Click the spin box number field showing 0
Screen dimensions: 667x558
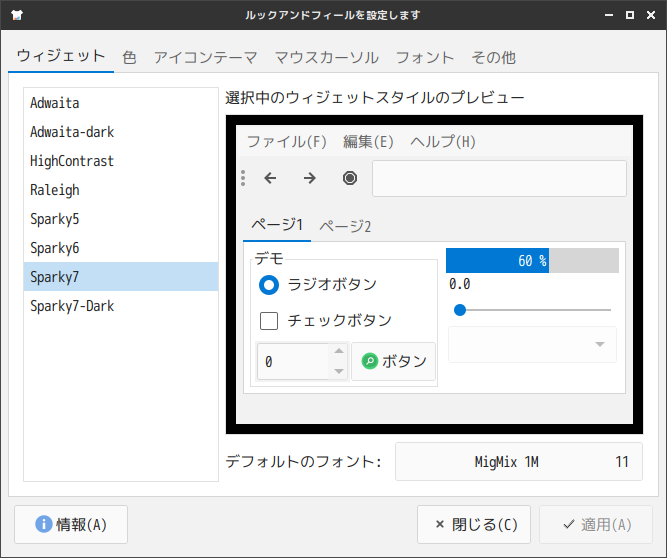[x=294, y=362]
